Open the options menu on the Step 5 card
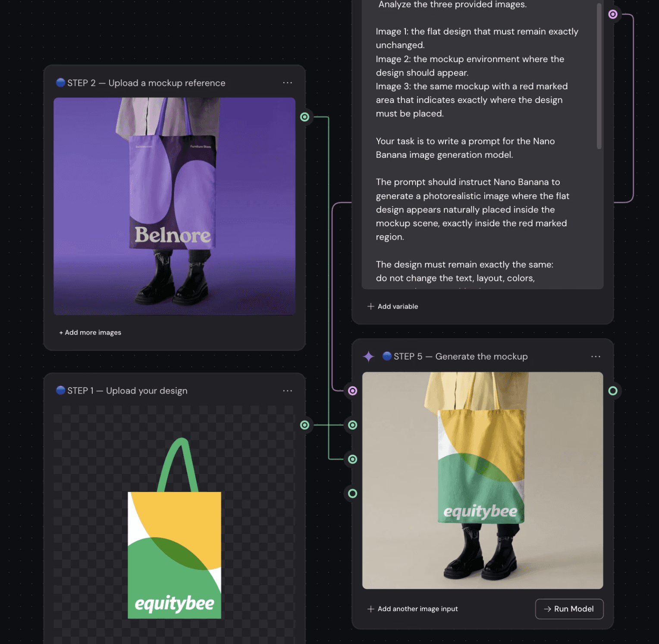The image size is (659, 644). click(x=596, y=356)
